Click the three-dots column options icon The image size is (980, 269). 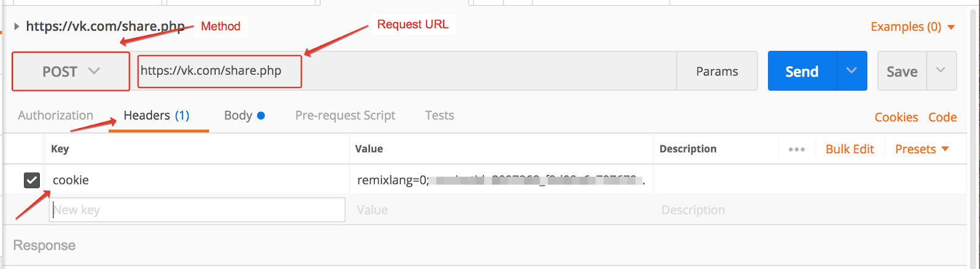pos(796,150)
